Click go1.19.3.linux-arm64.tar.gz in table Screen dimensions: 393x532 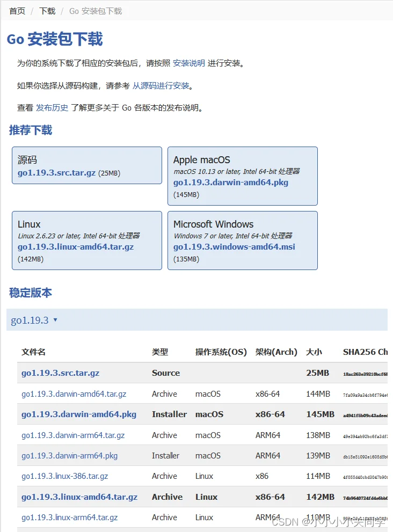[x=70, y=518]
